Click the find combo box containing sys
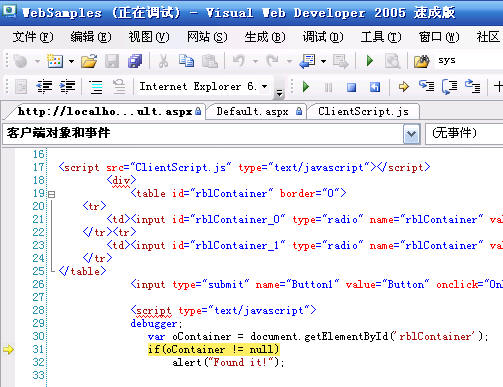This screenshot has height=387, width=503. click(468, 61)
